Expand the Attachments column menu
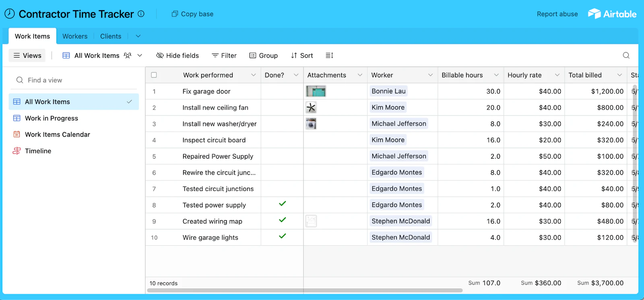 360,75
